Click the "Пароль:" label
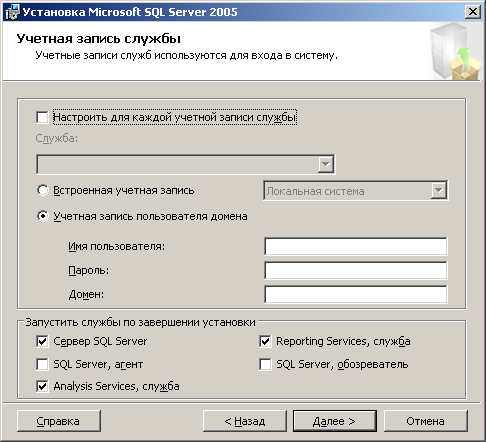Image resolution: width=486 pixels, height=442 pixels. [x=89, y=270]
